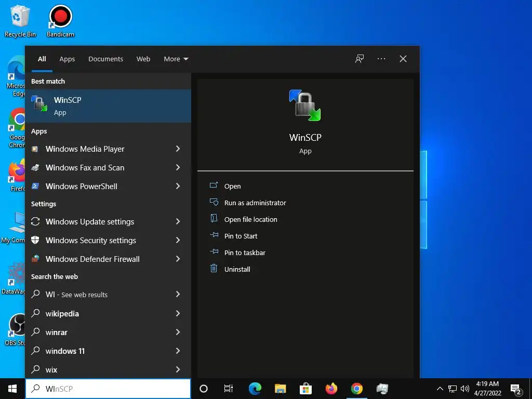Select the "winrar" web suggestion
Viewport: 532px width, 399px height.
coord(108,332)
